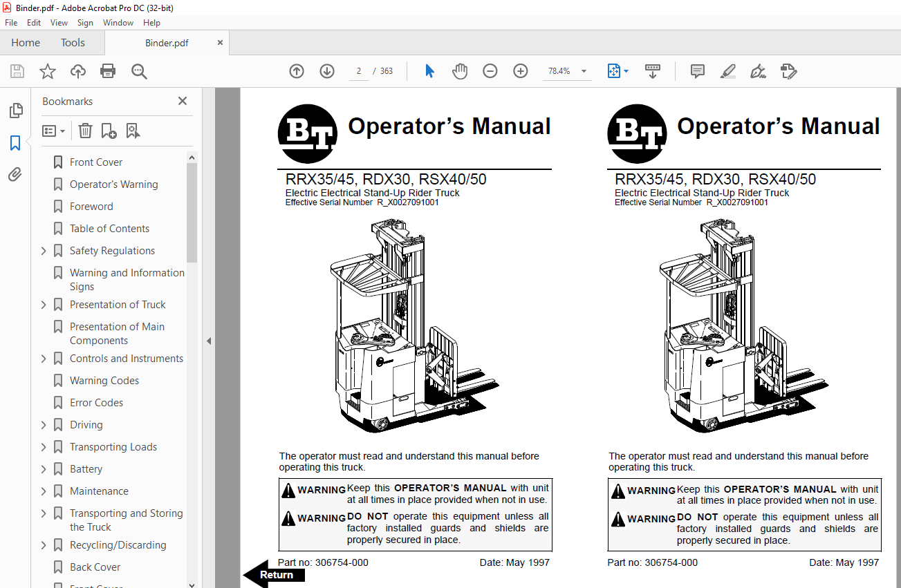This screenshot has height=588, width=901.
Task: Expand the Driving bookmark
Action: pos(44,425)
